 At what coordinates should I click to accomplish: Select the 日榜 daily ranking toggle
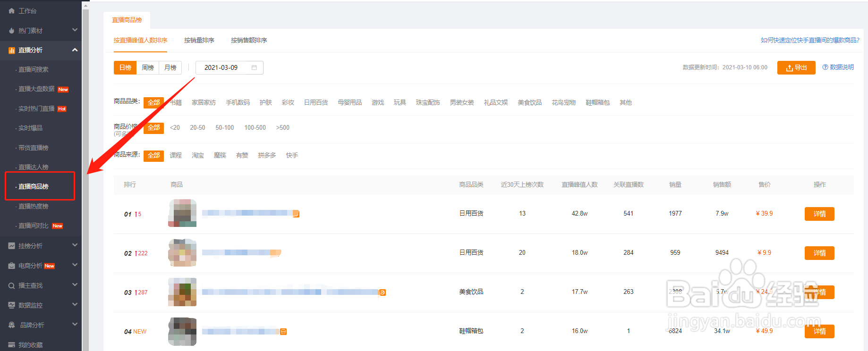125,67
